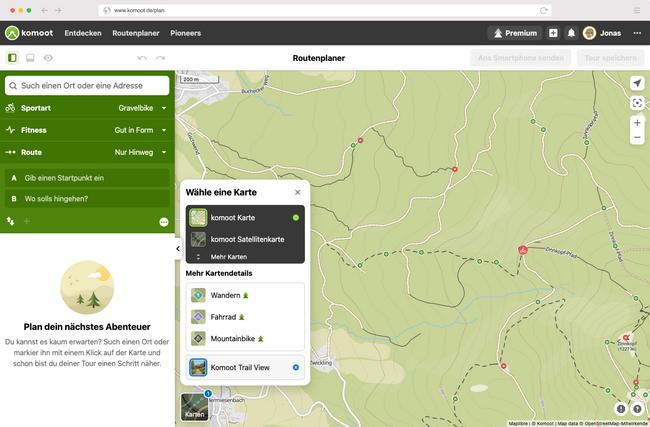Add a waypoint with the plus icon
The height and width of the screenshot is (427, 650).
tap(27, 221)
